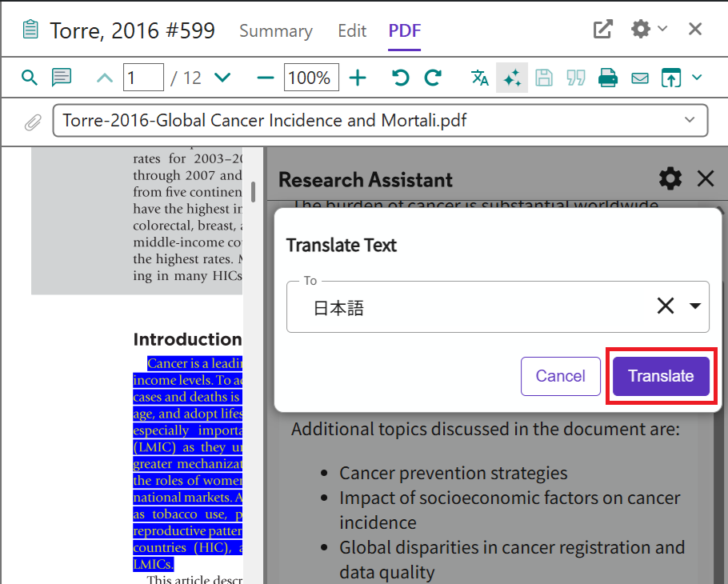This screenshot has height=584, width=728.
Task: Switch to the Summary tab
Action: (276, 31)
